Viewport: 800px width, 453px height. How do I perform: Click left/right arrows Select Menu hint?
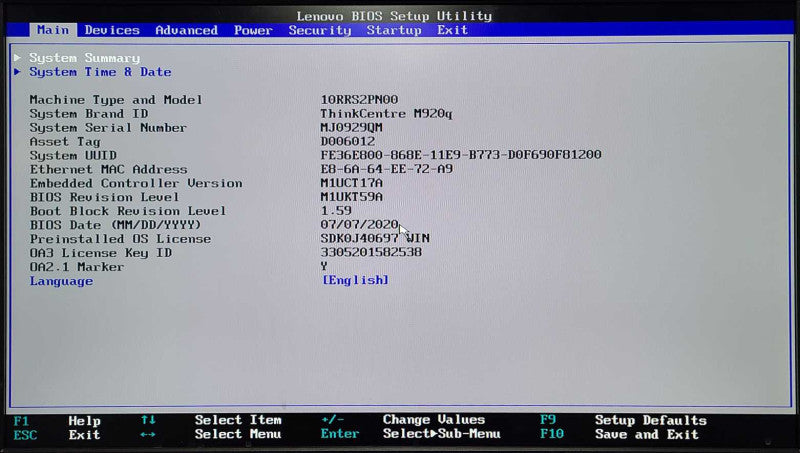[211, 434]
